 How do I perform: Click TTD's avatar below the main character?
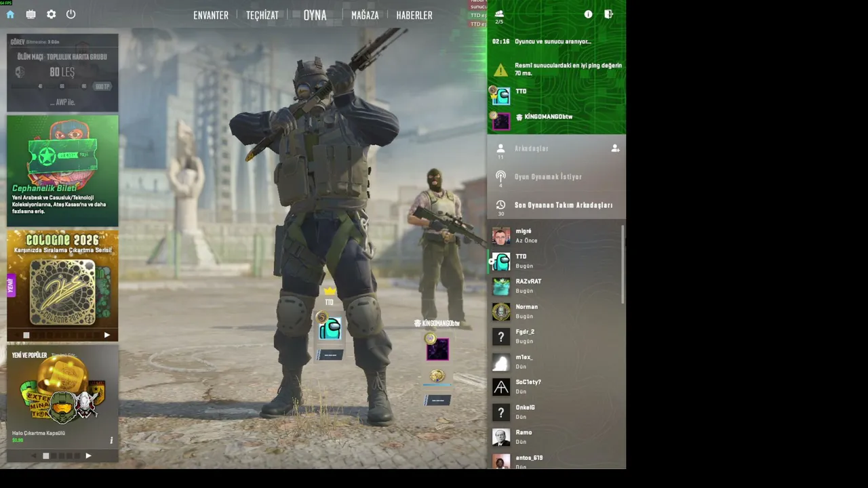[330, 329]
